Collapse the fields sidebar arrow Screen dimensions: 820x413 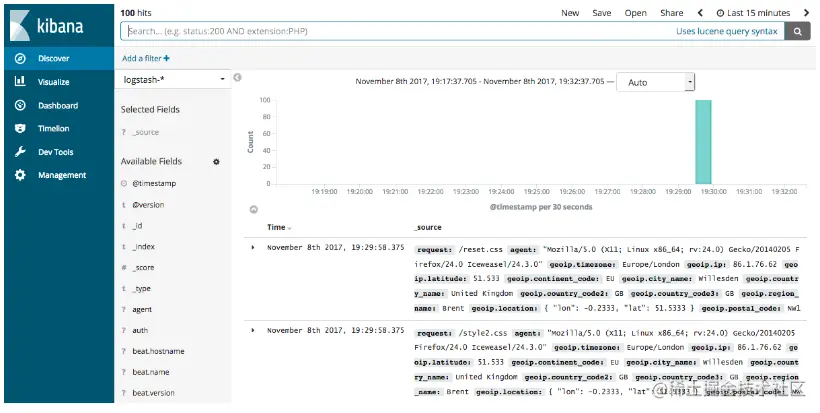click(237, 77)
